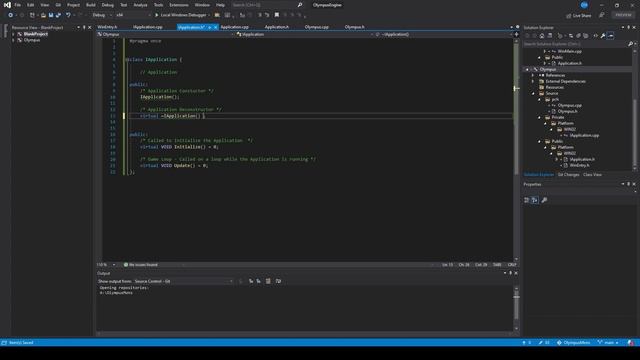Viewport: 640px width, 360px height.
Task: Click the PREVIEW badge button
Action: [623, 15]
